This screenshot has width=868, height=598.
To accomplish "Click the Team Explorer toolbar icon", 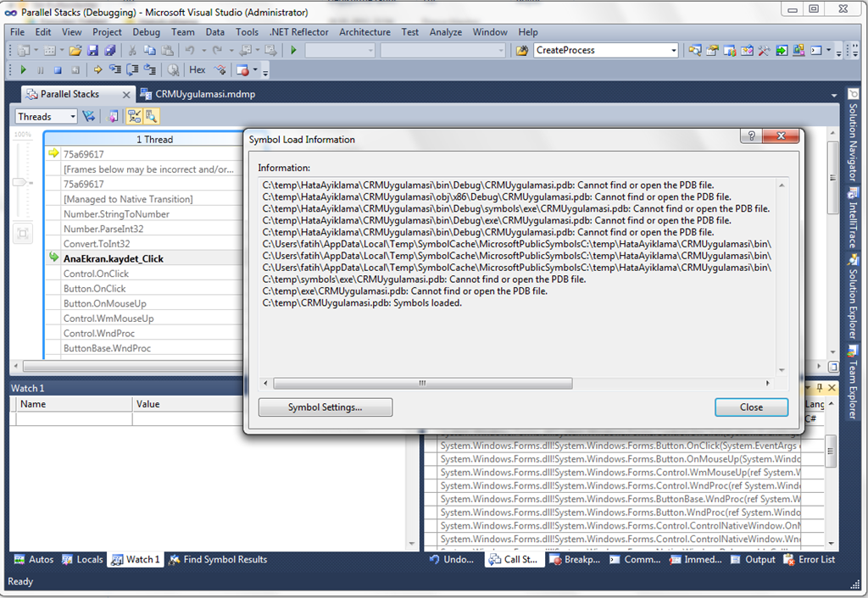I will pyautogui.click(x=730, y=50).
